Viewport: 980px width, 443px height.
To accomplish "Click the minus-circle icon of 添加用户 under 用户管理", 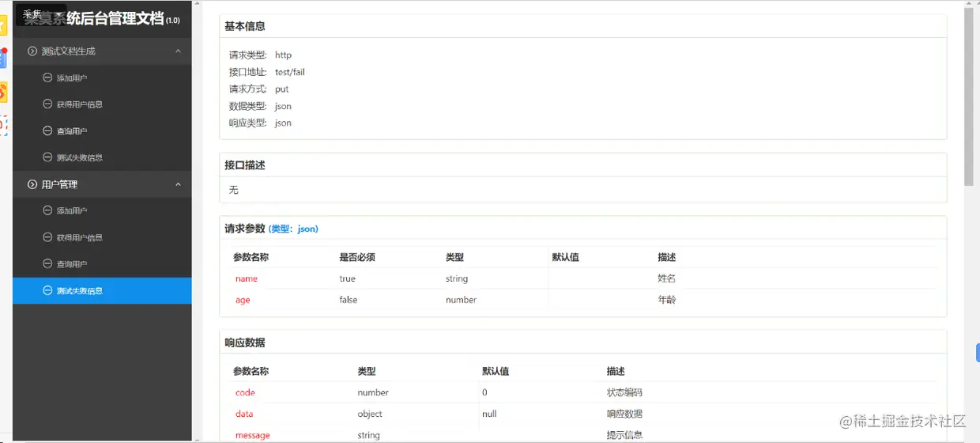I will click(47, 210).
